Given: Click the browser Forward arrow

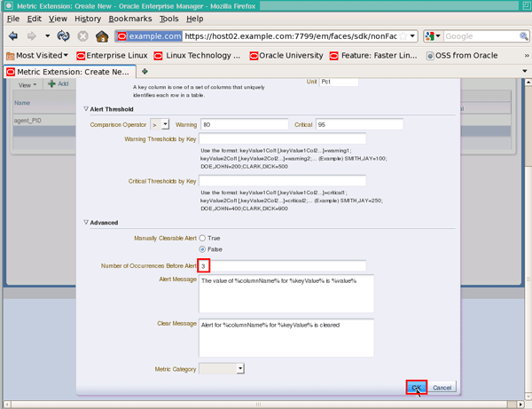Looking at the screenshot, I should (31, 36).
